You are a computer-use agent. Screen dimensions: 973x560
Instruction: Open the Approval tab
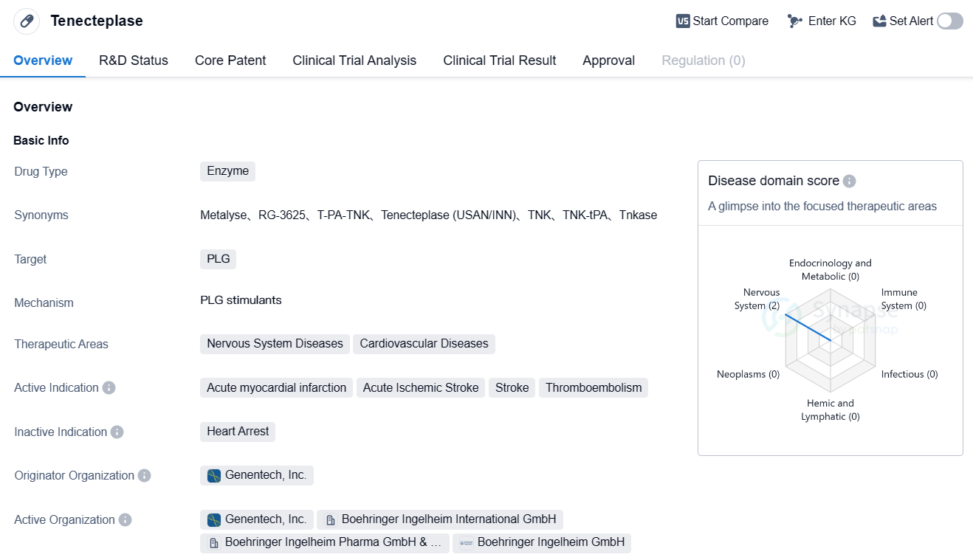tap(608, 61)
